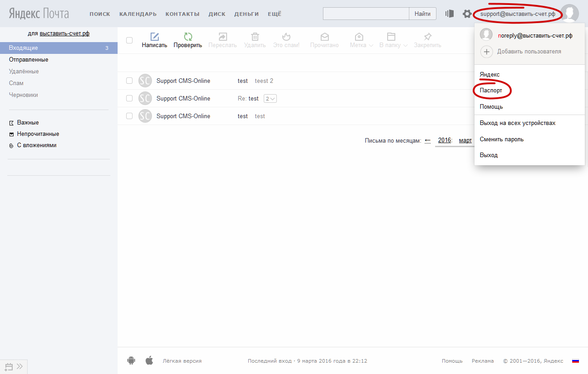
Task: Open the Метка label dropdown
Action: pyautogui.click(x=361, y=40)
